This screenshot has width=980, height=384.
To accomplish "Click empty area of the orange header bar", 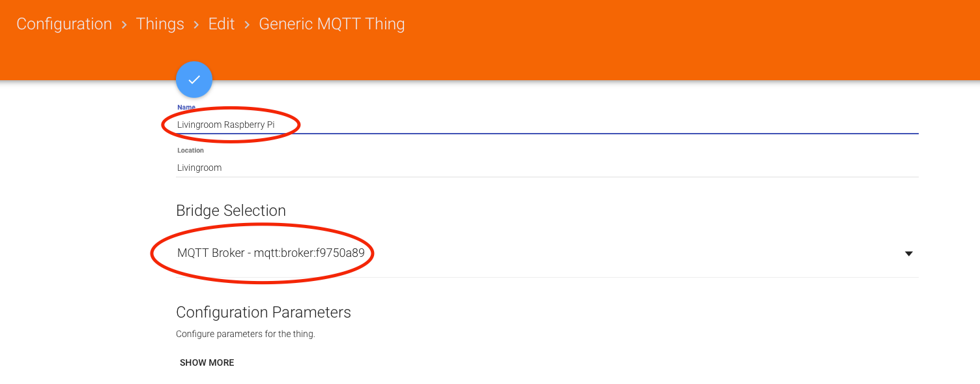I will click(652, 39).
